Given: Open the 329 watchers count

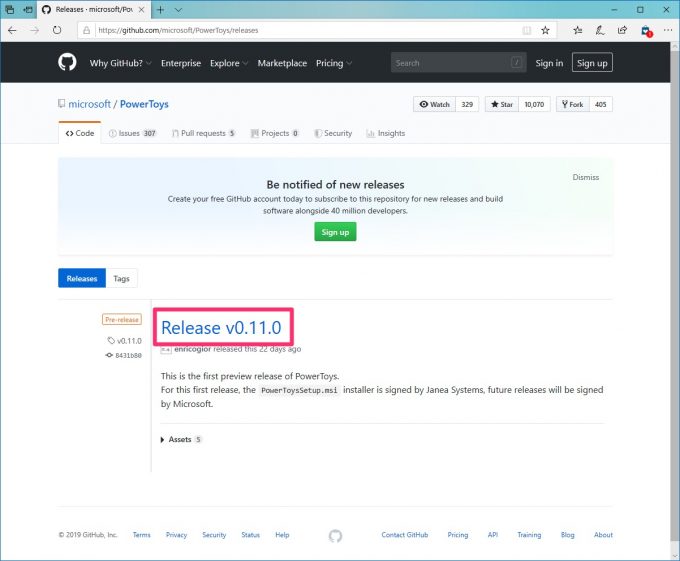Looking at the screenshot, I should coord(467,104).
